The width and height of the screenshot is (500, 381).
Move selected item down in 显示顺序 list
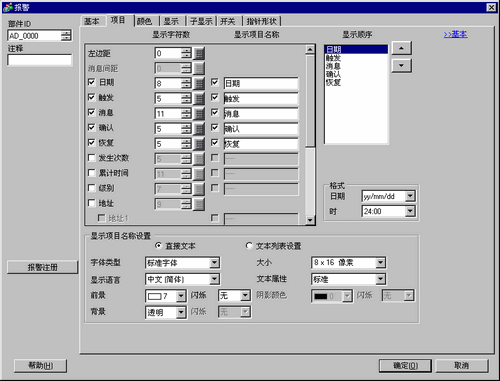click(401, 66)
